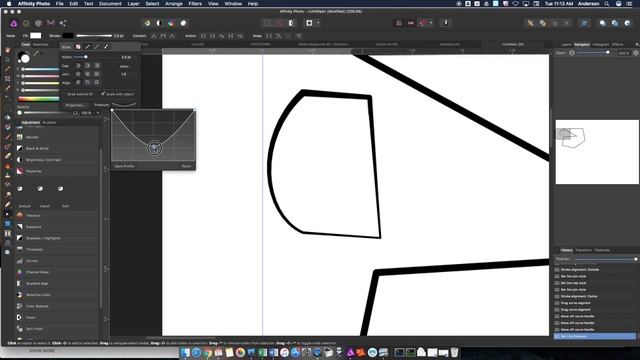This screenshot has height=360, width=640.
Task: Click the Navigator zoom slider
Action: tap(593, 53)
